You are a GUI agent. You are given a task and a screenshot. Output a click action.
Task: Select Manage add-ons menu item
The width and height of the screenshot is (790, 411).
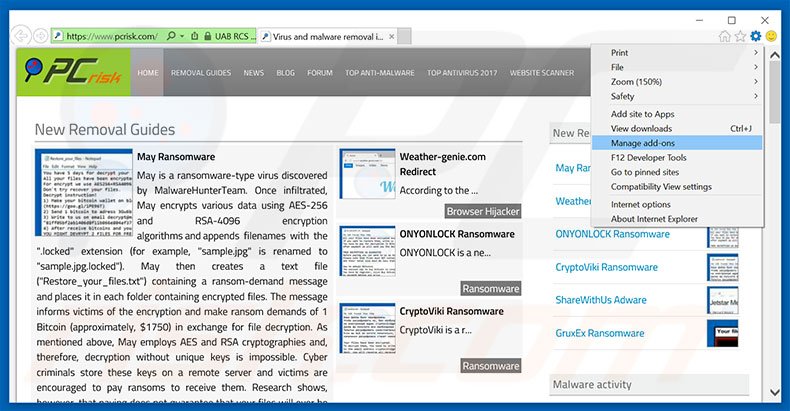[677, 143]
